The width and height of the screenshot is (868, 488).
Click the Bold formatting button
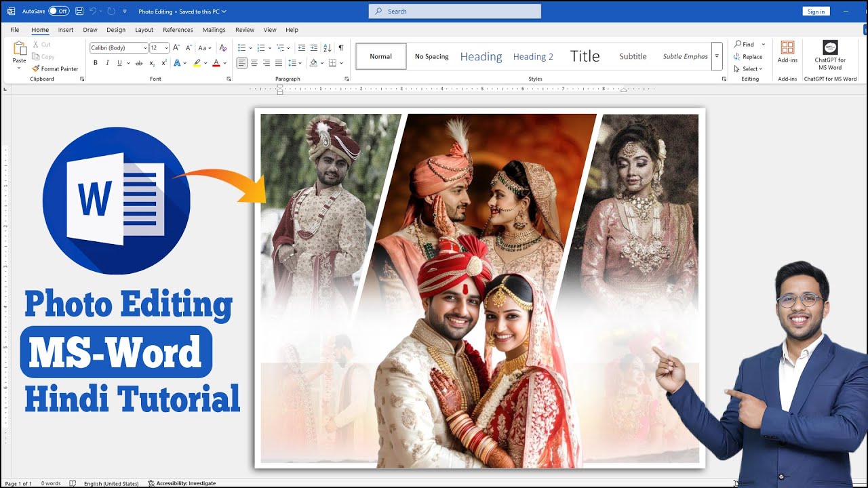coord(96,63)
